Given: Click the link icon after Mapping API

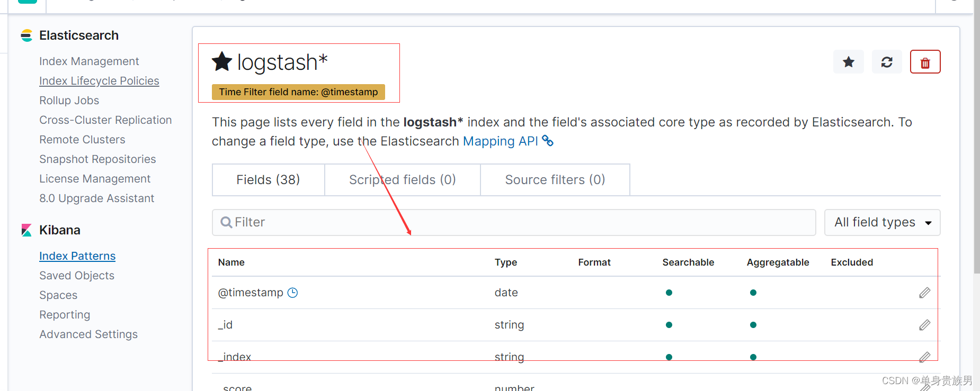Looking at the screenshot, I should tap(548, 141).
